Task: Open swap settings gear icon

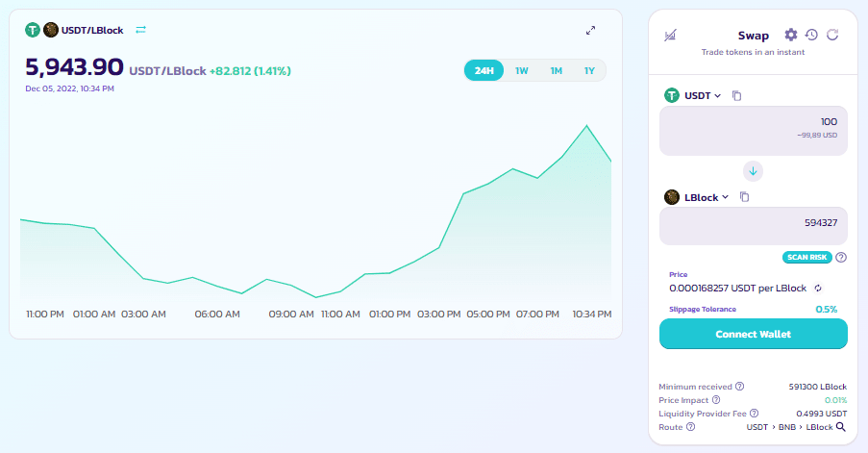Action: (791, 35)
